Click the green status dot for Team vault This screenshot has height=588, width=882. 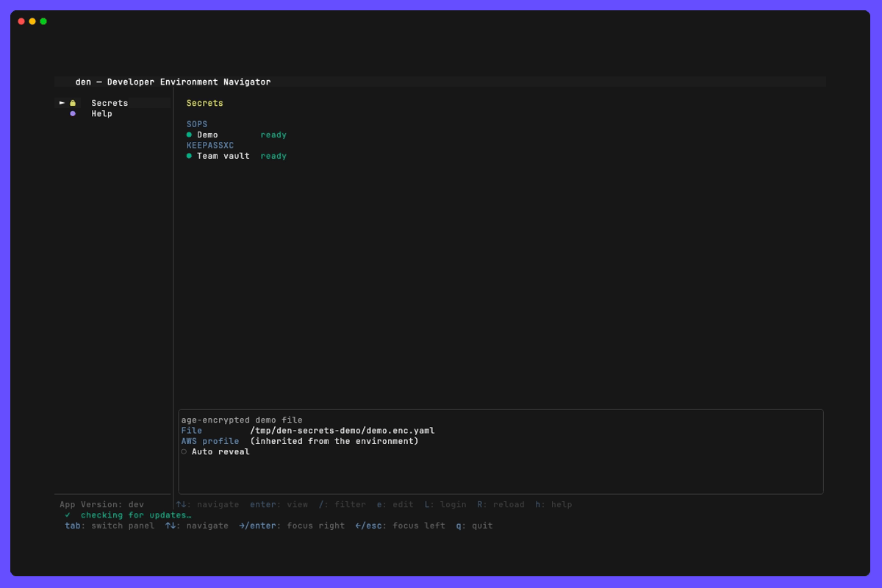tap(189, 156)
